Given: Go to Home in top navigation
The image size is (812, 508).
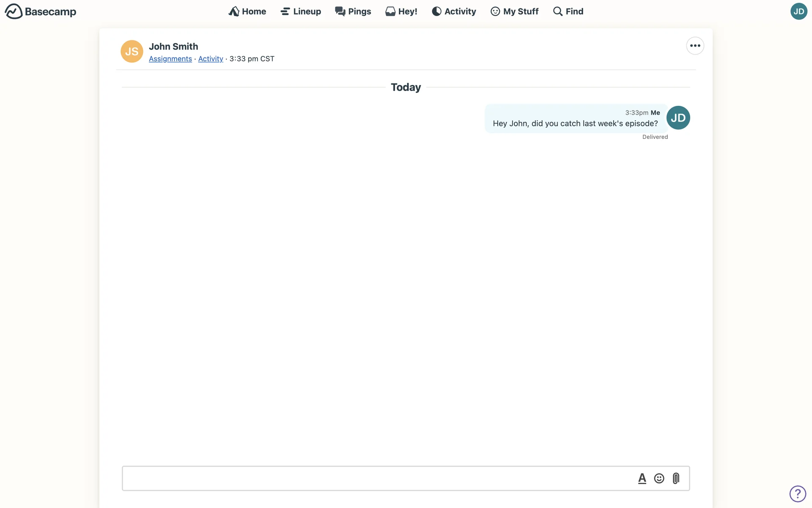Looking at the screenshot, I should (247, 11).
